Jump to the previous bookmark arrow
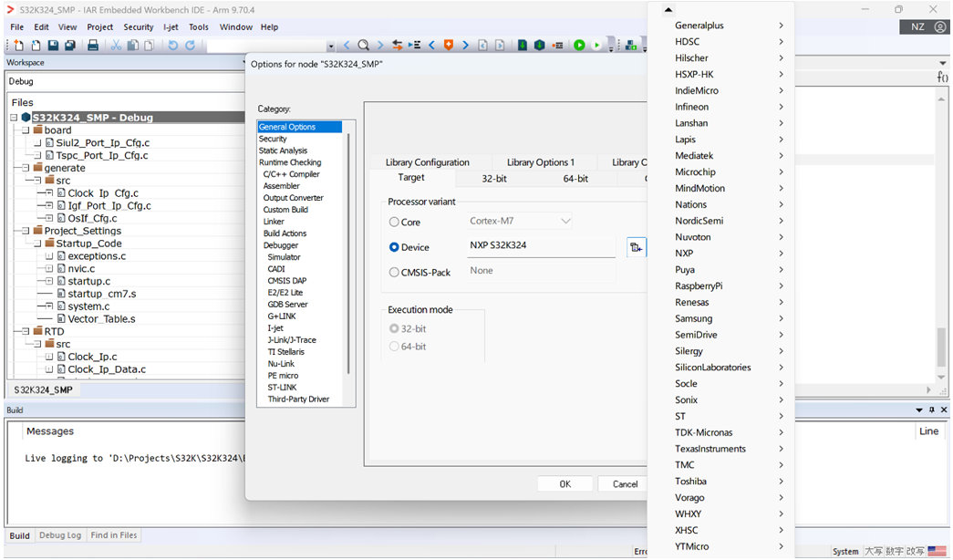The width and height of the screenshot is (953, 560). (x=431, y=45)
